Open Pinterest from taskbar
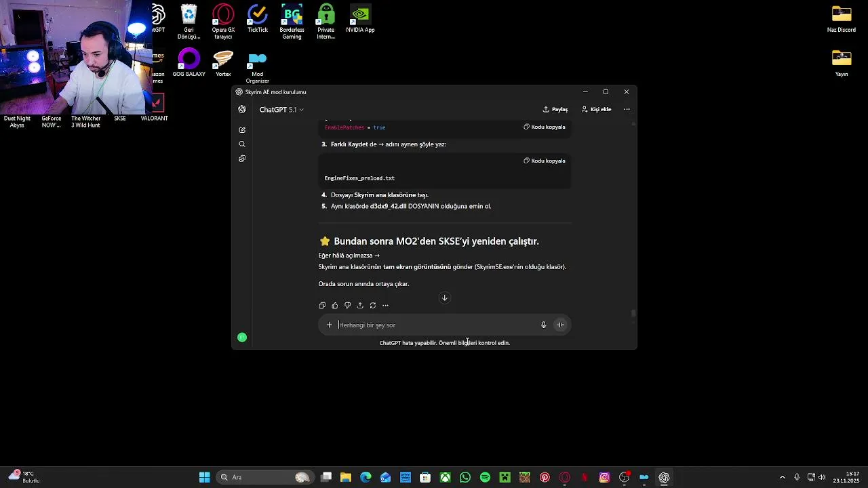Screen dimensions: 868x488 coord(545,477)
